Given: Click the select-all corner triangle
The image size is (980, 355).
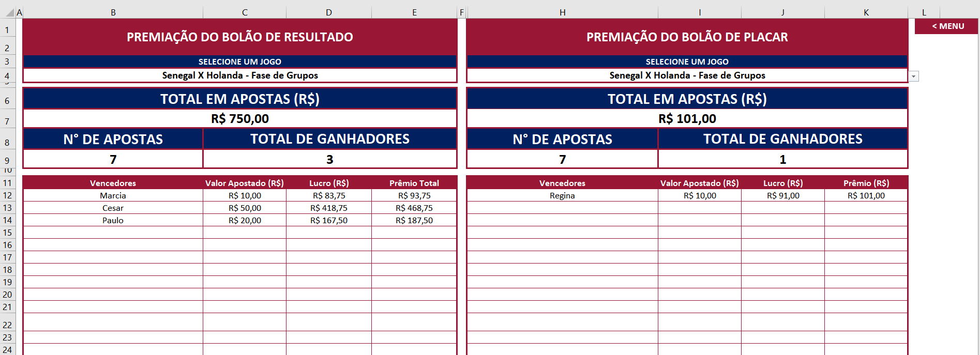Looking at the screenshot, I should 10,12.
